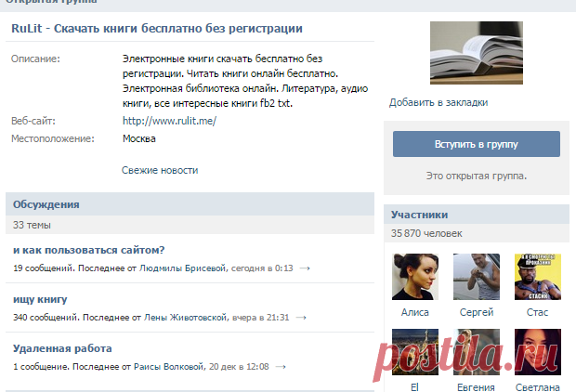The width and height of the screenshot is (576, 392).
Task: Click '340 сообщений' message count text
Action: point(46,318)
